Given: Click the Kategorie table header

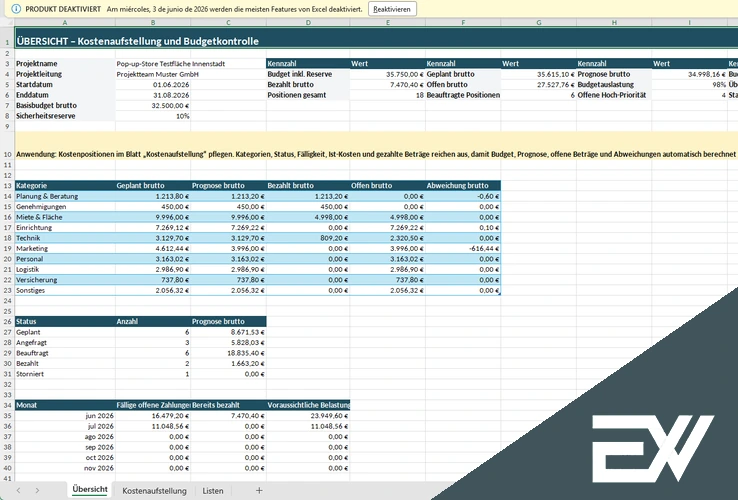Looking at the screenshot, I should point(65,185).
